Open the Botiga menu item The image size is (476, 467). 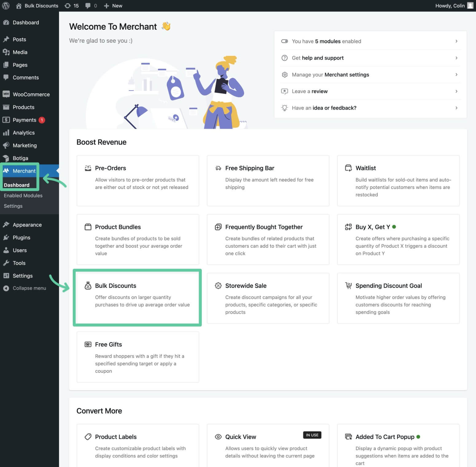[29, 158]
